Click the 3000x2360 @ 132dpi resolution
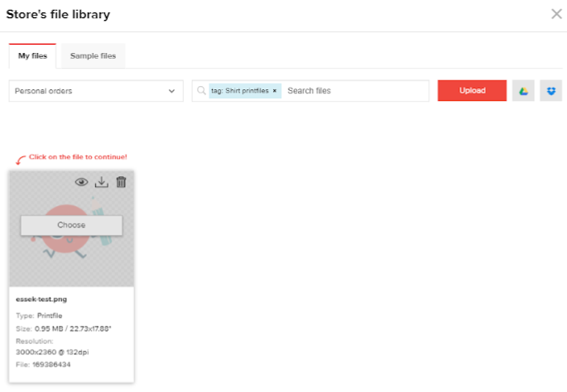The image size is (567, 392). 52,352
